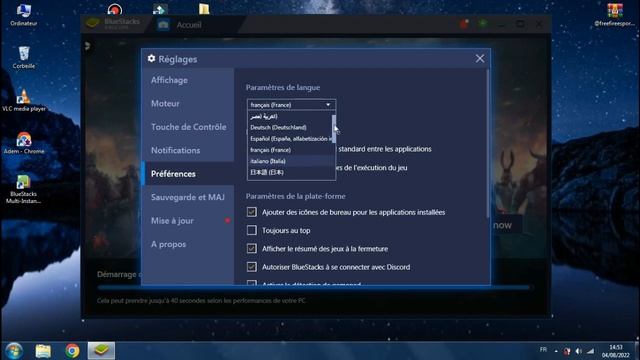
Task: Open the @freefireespor desktop icon
Action: pyautogui.click(x=614, y=14)
